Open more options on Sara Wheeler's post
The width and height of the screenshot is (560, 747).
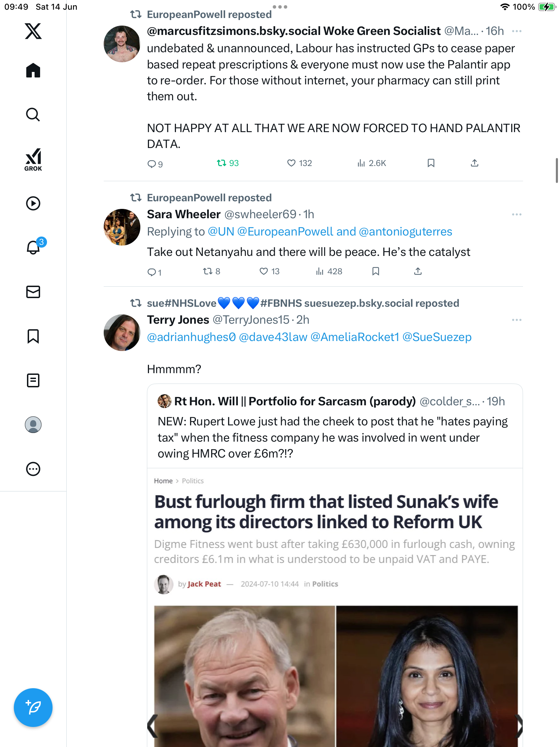click(x=517, y=214)
